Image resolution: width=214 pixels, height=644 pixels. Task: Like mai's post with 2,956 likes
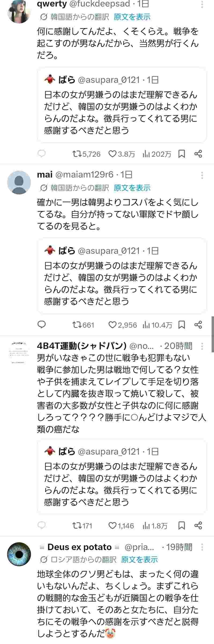click(123, 325)
